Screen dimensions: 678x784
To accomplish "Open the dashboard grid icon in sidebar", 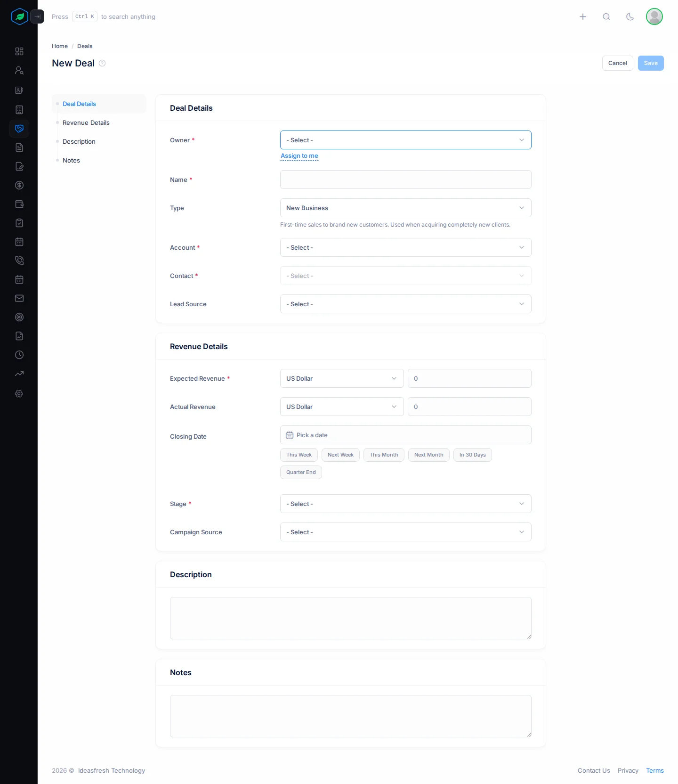I will click(19, 51).
